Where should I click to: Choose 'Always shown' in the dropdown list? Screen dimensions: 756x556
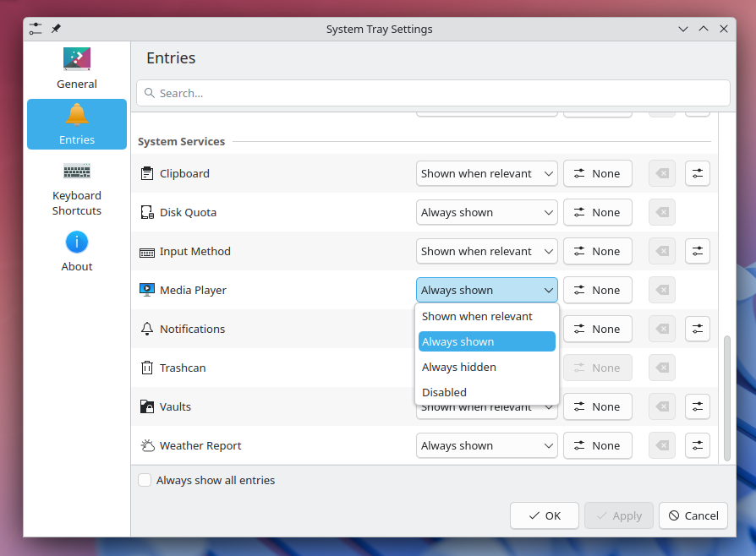[x=487, y=341]
